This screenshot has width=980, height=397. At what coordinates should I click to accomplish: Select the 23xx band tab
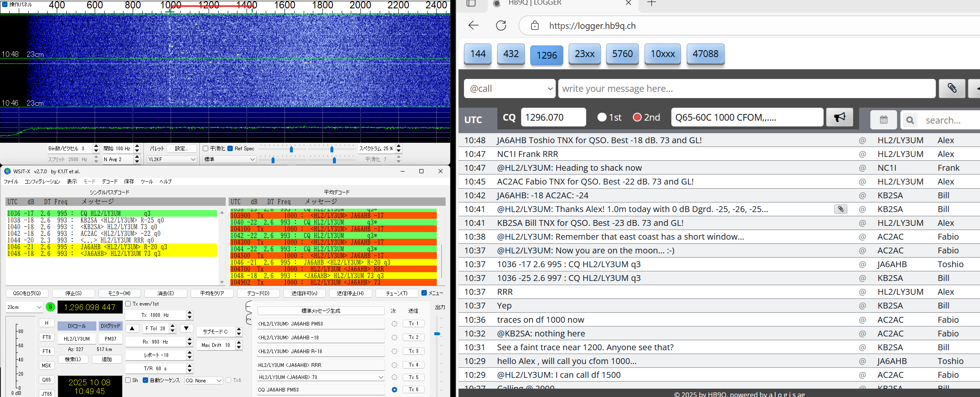(x=584, y=54)
